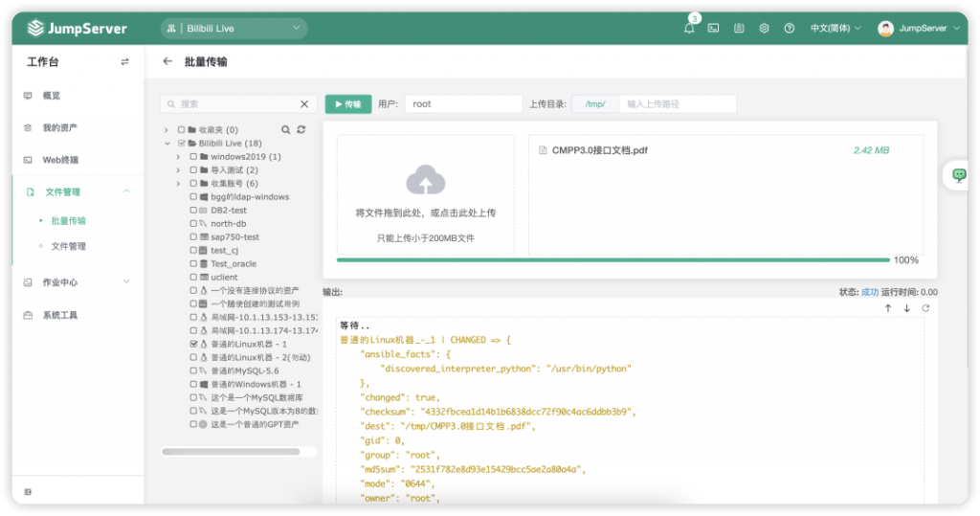Check the 普通的MySQL-5.6 asset
Viewport: 980px width, 516px height.
click(193, 370)
